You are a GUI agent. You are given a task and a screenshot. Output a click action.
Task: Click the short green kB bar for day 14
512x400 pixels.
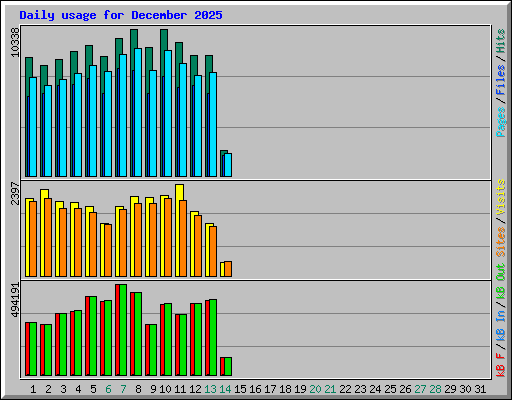(228, 367)
